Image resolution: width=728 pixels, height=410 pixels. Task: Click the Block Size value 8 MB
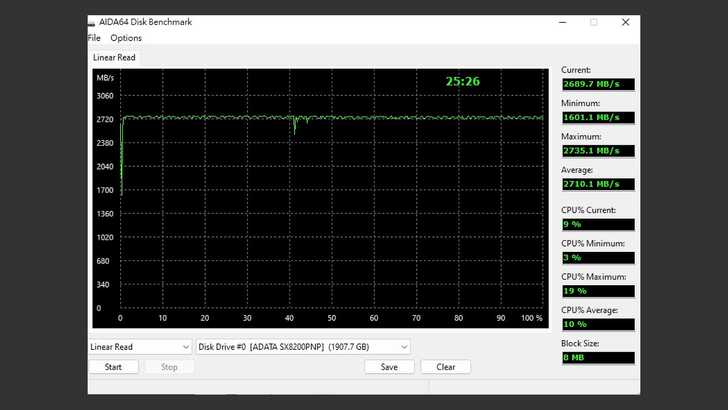[x=598, y=358]
